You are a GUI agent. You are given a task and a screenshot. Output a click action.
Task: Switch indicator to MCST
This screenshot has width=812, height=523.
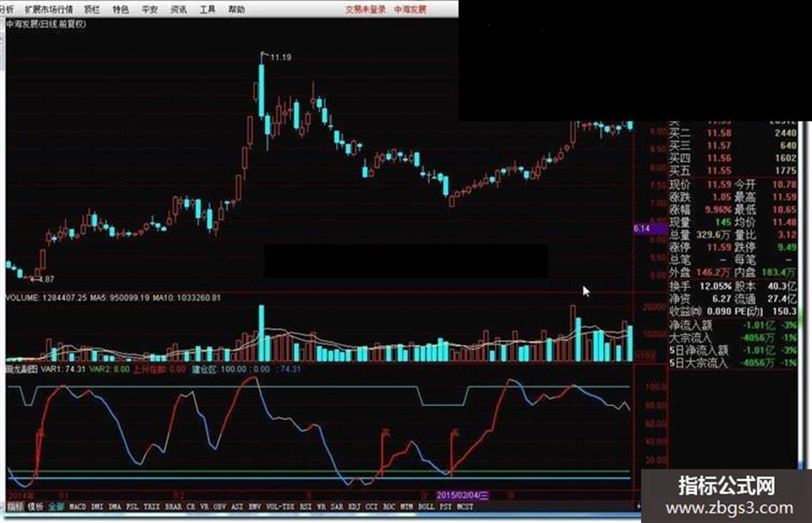[465, 507]
